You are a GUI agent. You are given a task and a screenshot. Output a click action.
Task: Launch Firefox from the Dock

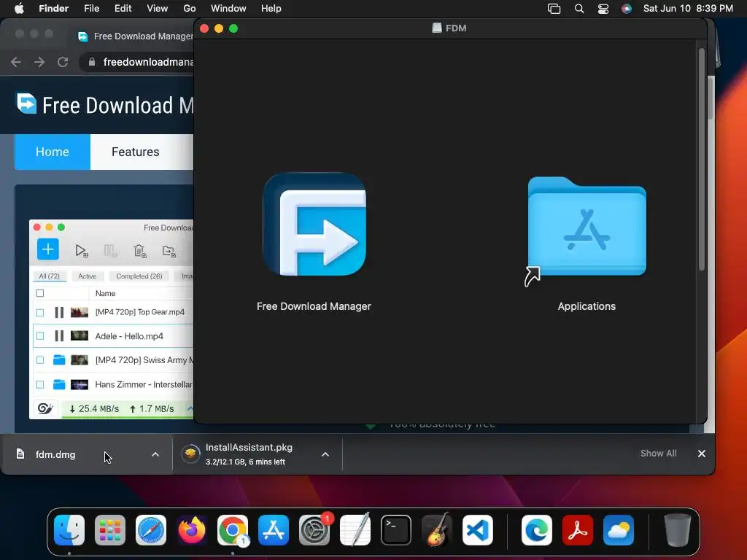[x=192, y=530]
